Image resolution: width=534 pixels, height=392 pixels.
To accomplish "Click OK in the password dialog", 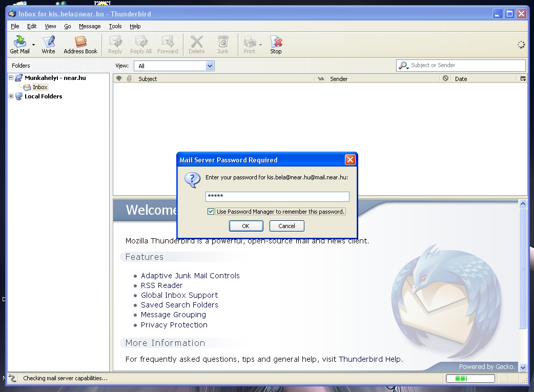I will tap(245, 226).
